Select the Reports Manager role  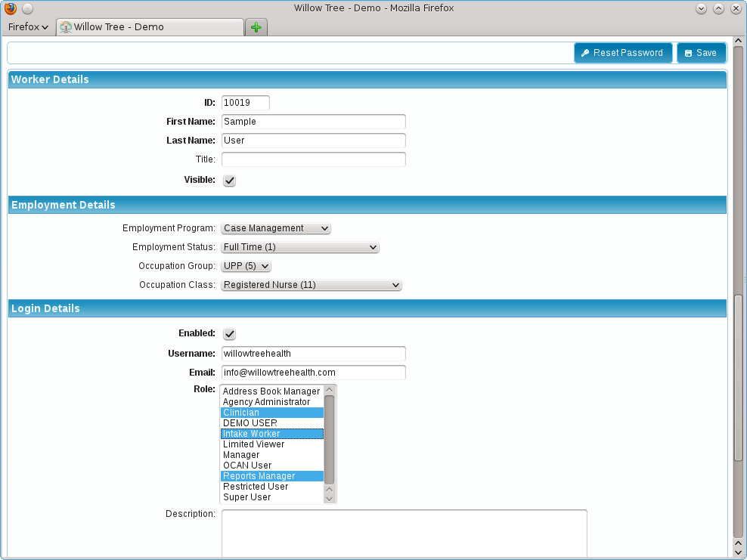click(x=272, y=475)
